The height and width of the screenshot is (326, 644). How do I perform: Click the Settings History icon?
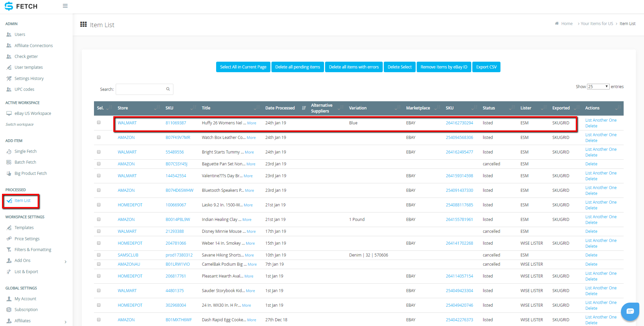9,79
